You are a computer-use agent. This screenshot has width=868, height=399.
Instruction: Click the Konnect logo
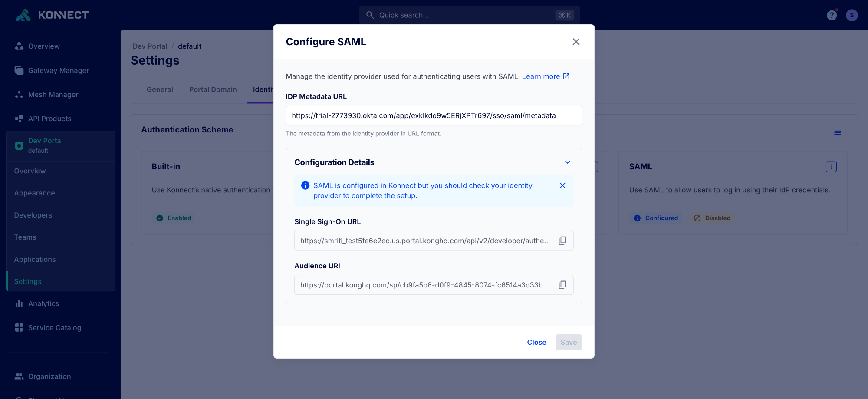[52, 15]
